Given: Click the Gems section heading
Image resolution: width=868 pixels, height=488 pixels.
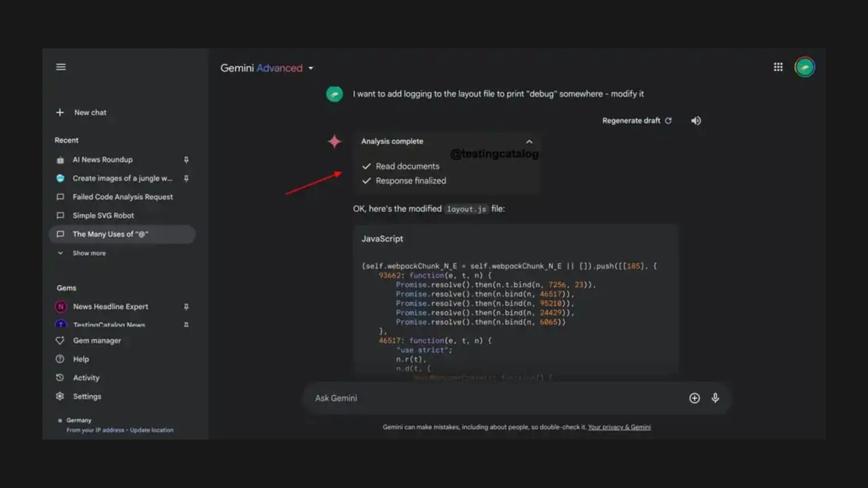Looking at the screenshot, I should point(66,288).
